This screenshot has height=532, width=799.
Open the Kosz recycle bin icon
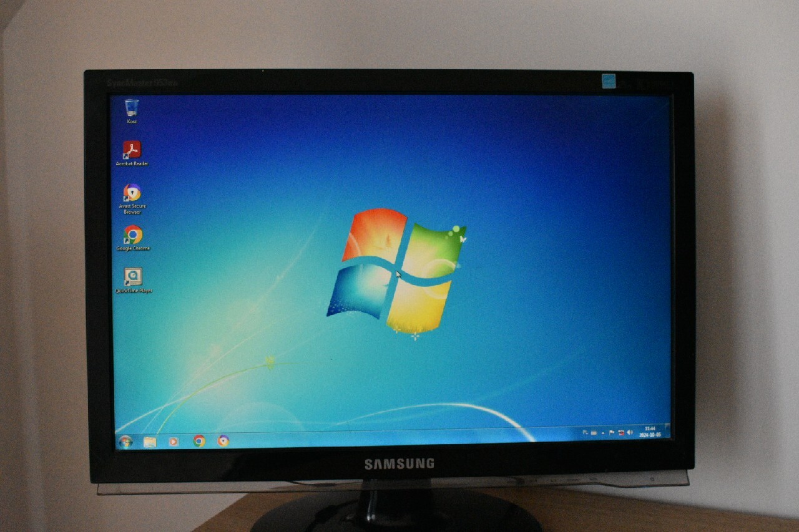pyautogui.click(x=131, y=111)
